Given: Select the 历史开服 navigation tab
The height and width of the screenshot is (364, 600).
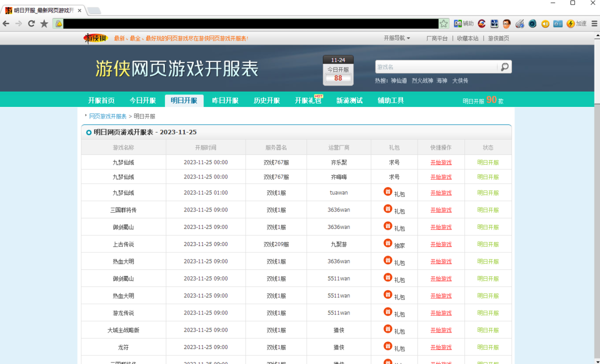Looking at the screenshot, I should 266,100.
